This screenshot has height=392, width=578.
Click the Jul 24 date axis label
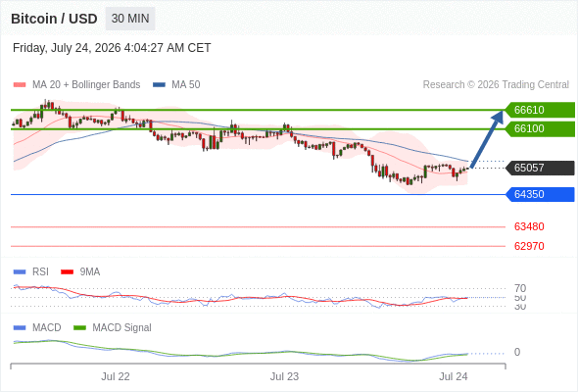coord(453,376)
